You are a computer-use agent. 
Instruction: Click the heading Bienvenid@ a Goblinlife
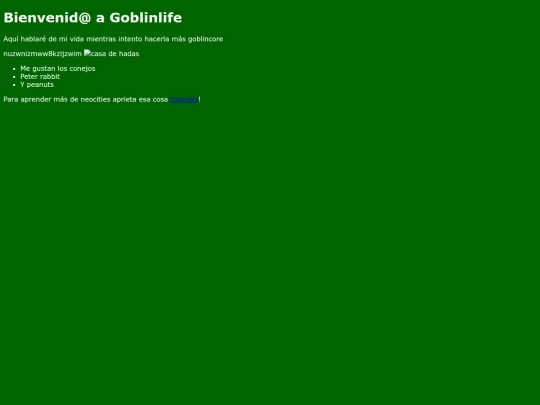[x=93, y=18]
